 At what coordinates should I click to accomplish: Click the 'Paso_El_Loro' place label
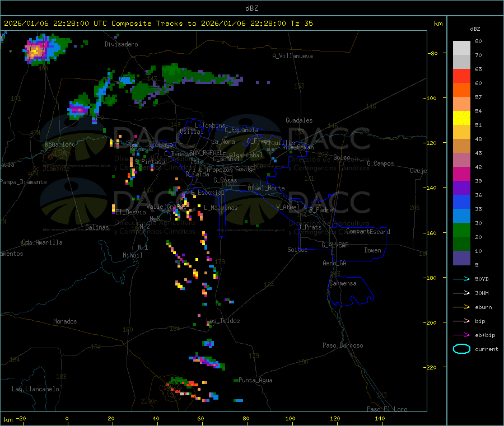point(388,409)
